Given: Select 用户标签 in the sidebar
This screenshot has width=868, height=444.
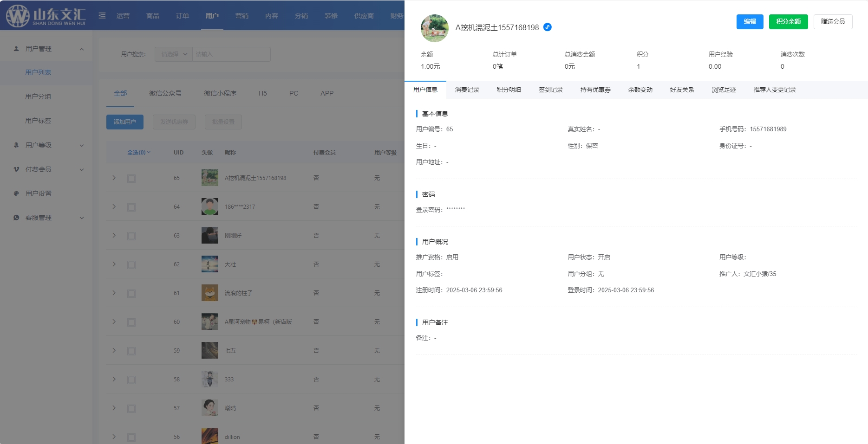Looking at the screenshot, I should pos(38,121).
